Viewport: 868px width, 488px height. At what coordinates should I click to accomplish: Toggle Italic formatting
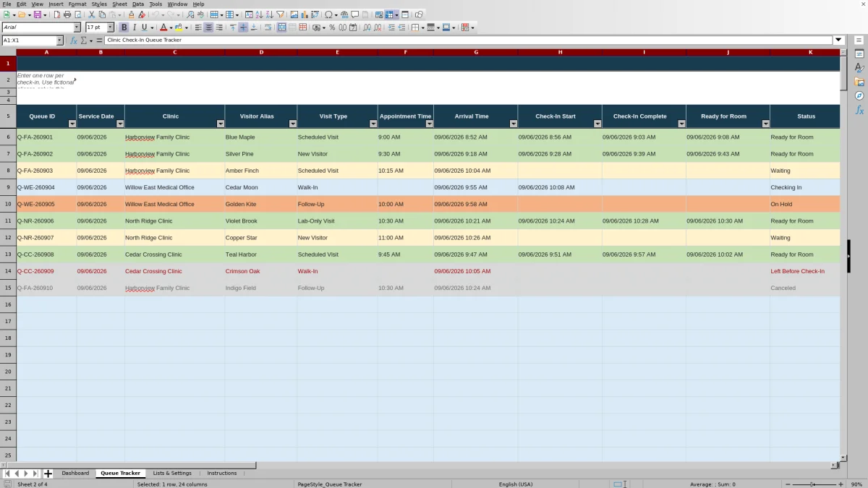(x=134, y=27)
